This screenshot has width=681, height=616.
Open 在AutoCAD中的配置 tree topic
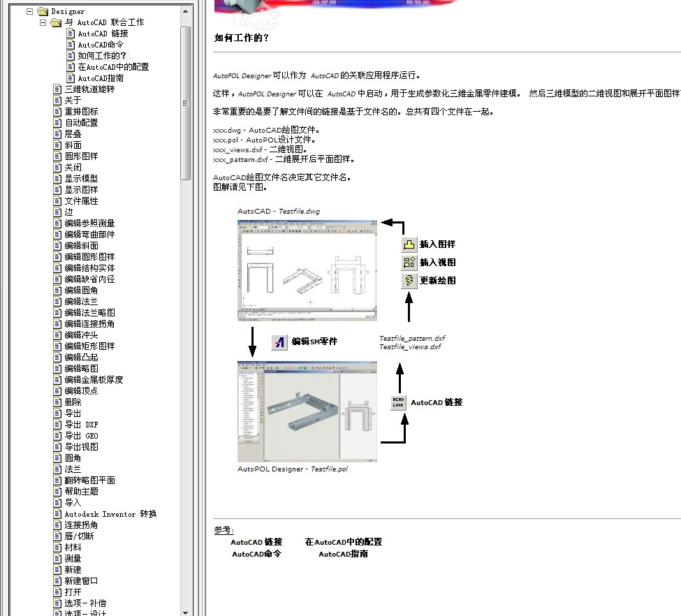113,67
